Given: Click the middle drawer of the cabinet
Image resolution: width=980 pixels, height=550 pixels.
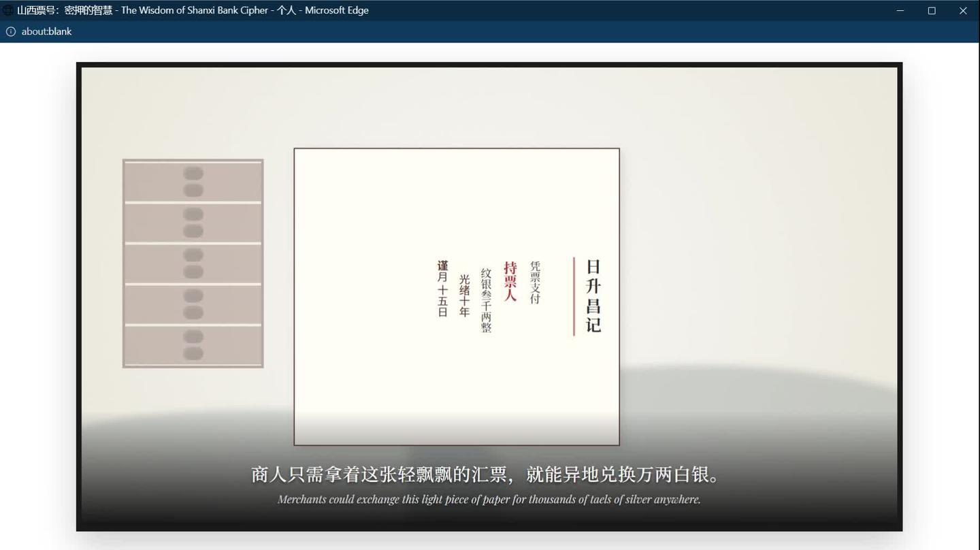Looking at the screenshot, I should [193, 263].
